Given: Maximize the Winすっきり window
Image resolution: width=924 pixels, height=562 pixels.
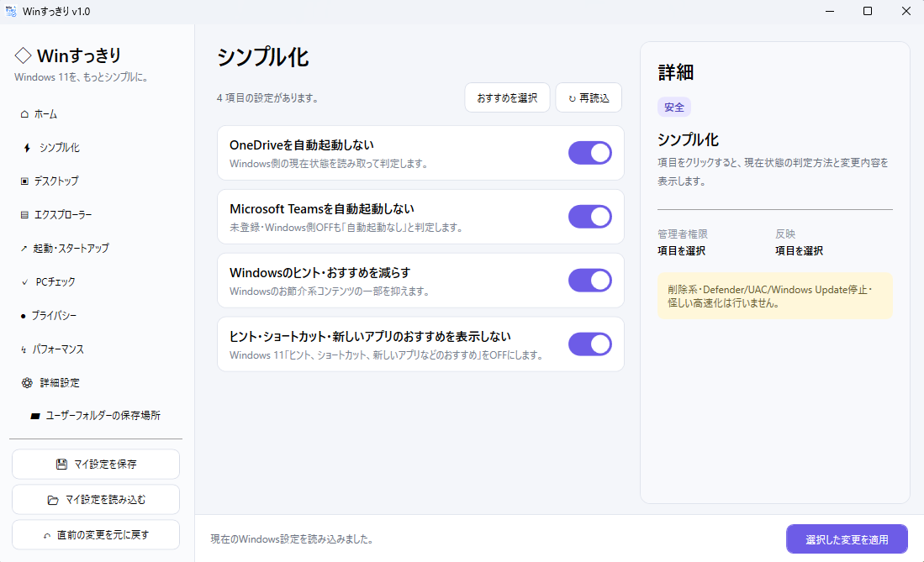Looking at the screenshot, I should 868,11.
